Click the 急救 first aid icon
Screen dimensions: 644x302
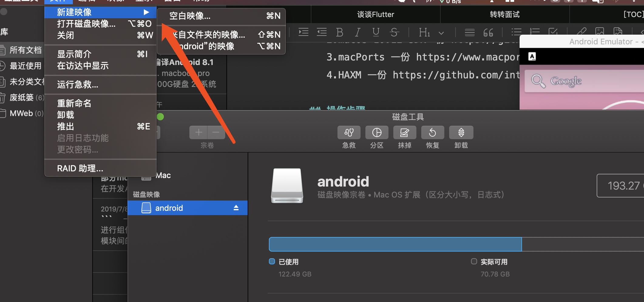(x=349, y=132)
